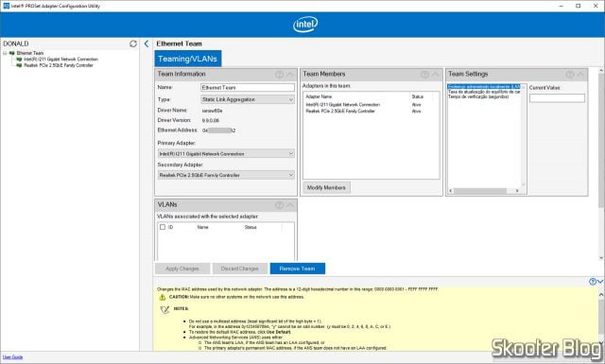
Task: Open help for Team Information panel
Action: pos(280,75)
